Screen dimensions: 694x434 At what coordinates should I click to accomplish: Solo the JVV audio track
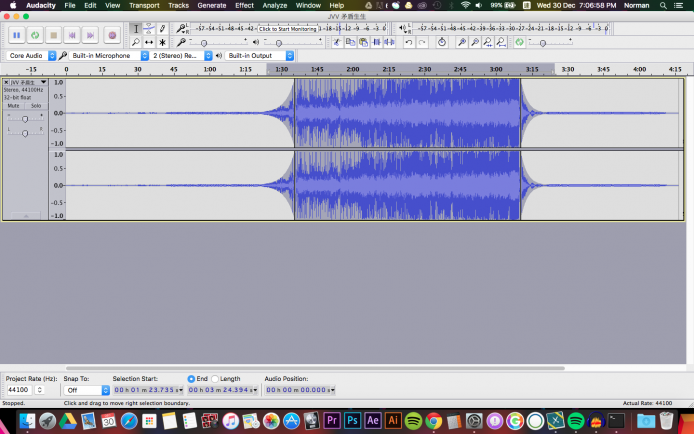tap(36, 105)
